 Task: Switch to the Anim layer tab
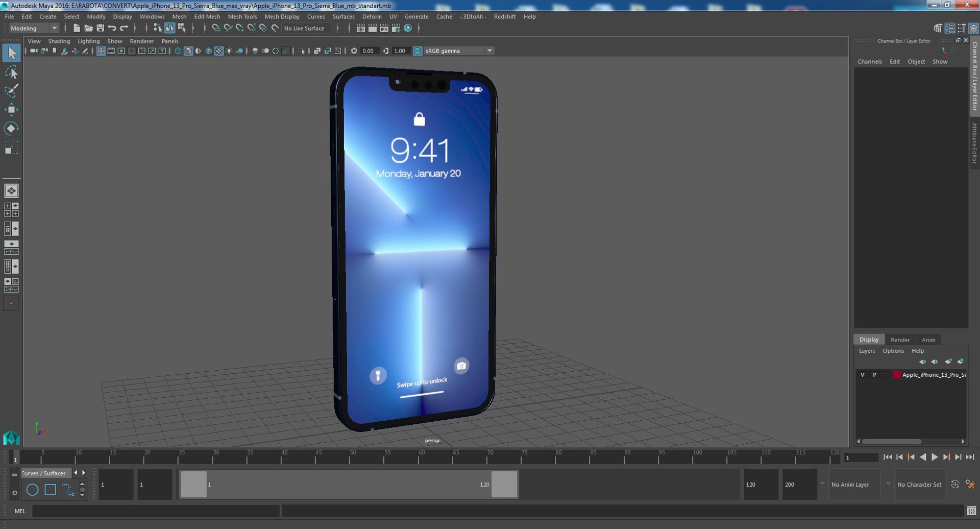[x=928, y=340]
